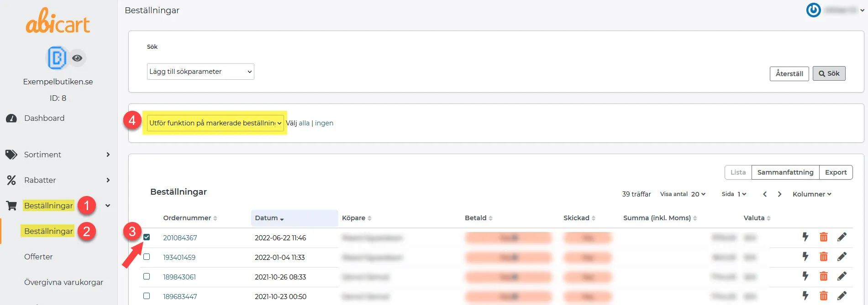
Task: Open Övergivna varukorgar in the sidebar
Action: pyautogui.click(x=63, y=282)
